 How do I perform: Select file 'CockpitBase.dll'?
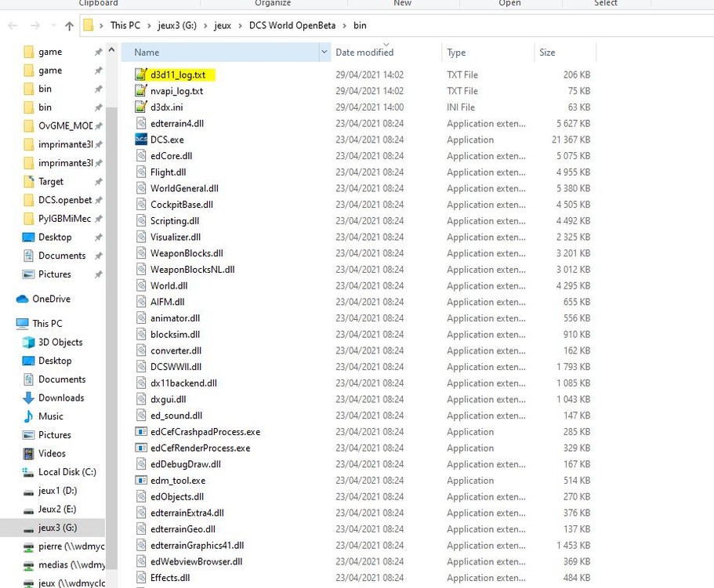[182, 205]
